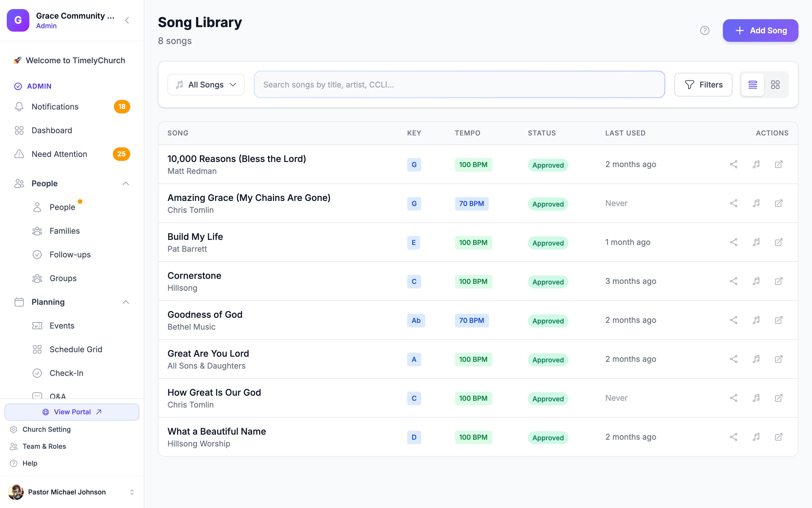Open Notifications in the sidebar
The width and height of the screenshot is (812, 508).
pos(72,106)
